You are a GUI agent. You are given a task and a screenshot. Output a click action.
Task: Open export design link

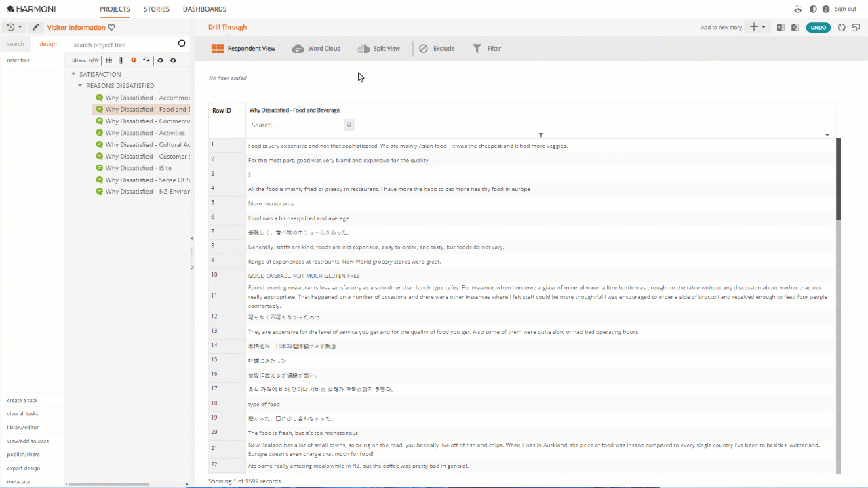tap(24, 468)
